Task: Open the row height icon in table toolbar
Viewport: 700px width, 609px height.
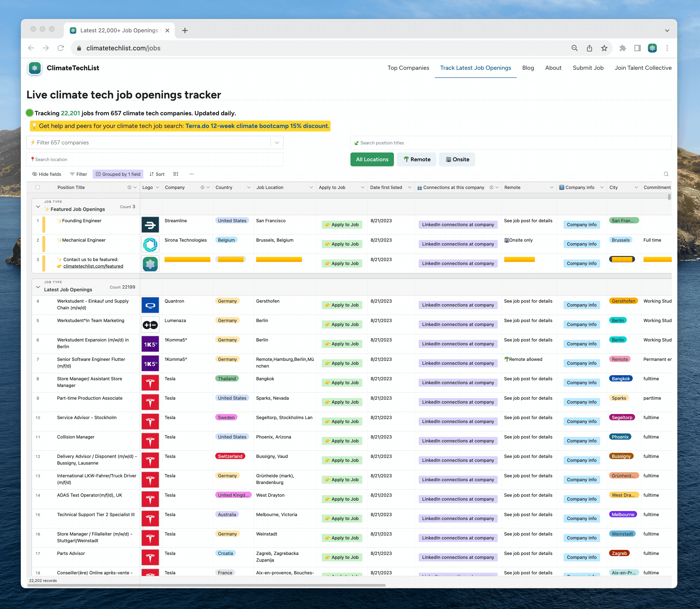Action: tap(175, 174)
